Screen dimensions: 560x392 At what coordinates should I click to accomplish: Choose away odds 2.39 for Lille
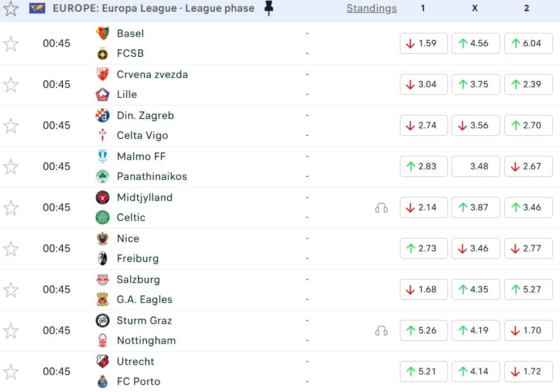[x=528, y=84]
